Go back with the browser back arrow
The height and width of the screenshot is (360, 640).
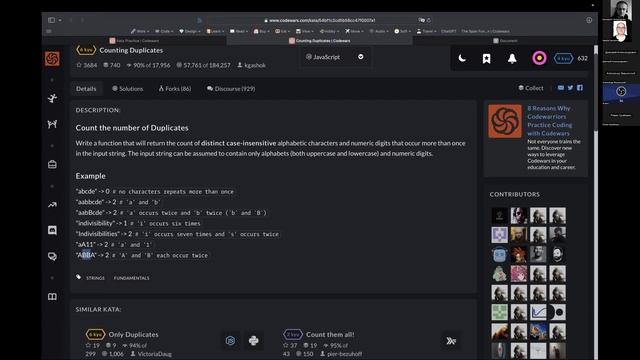71,20
